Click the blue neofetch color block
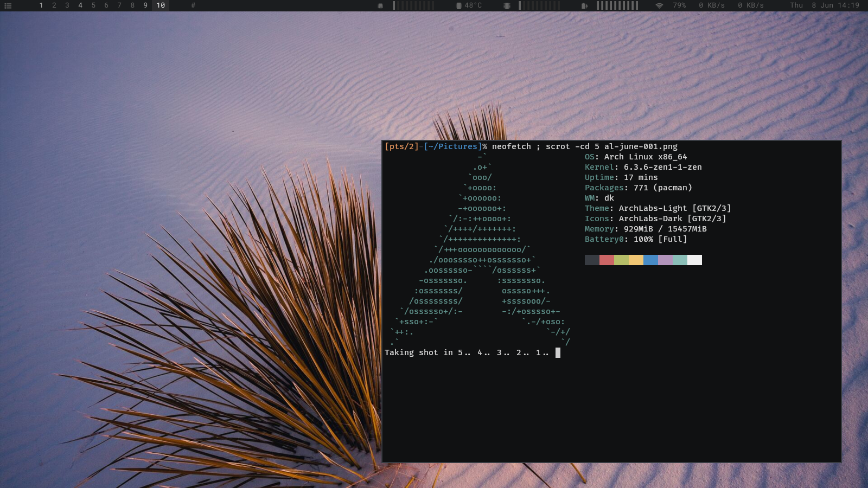This screenshot has width=868, height=488. pyautogui.click(x=650, y=260)
